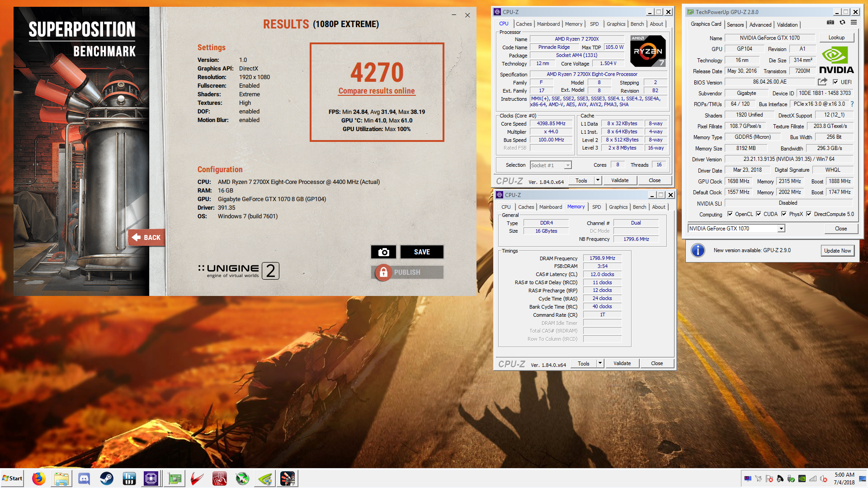Open the GPU-Z hamburger menu
Viewport: 868px width, 488px height.
[854, 22]
